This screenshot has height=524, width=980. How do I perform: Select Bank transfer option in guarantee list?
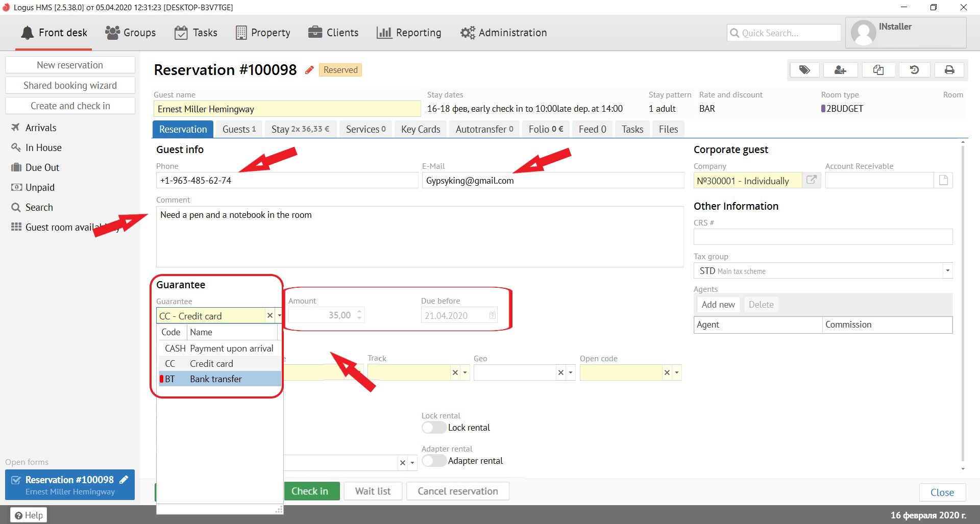point(220,379)
